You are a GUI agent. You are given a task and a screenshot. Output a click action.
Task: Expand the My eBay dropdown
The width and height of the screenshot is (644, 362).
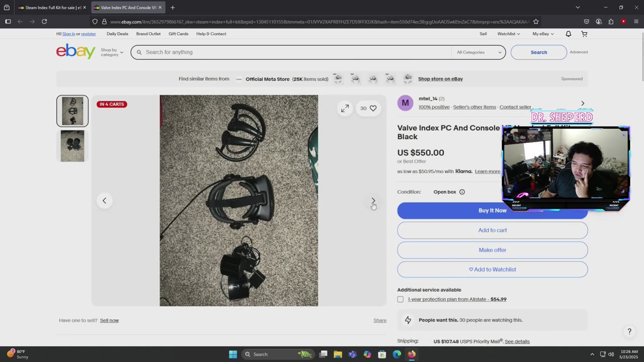click(543, 34)
